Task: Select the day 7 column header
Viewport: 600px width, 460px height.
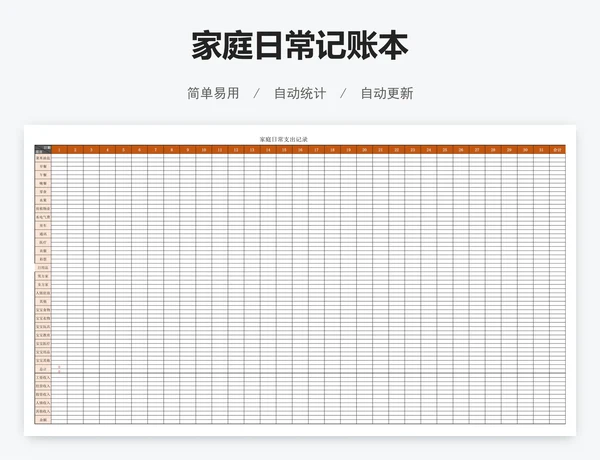Action: coord(156,150)
